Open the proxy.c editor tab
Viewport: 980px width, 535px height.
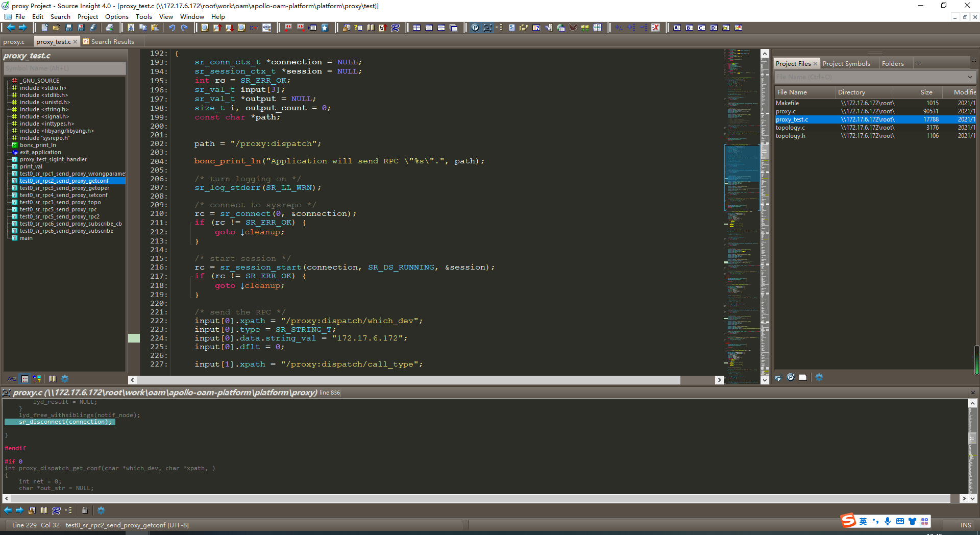point(14,41)
